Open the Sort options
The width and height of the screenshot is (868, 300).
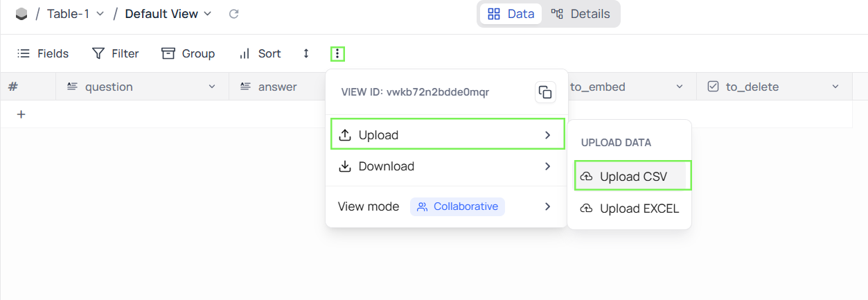click(260, 53)
